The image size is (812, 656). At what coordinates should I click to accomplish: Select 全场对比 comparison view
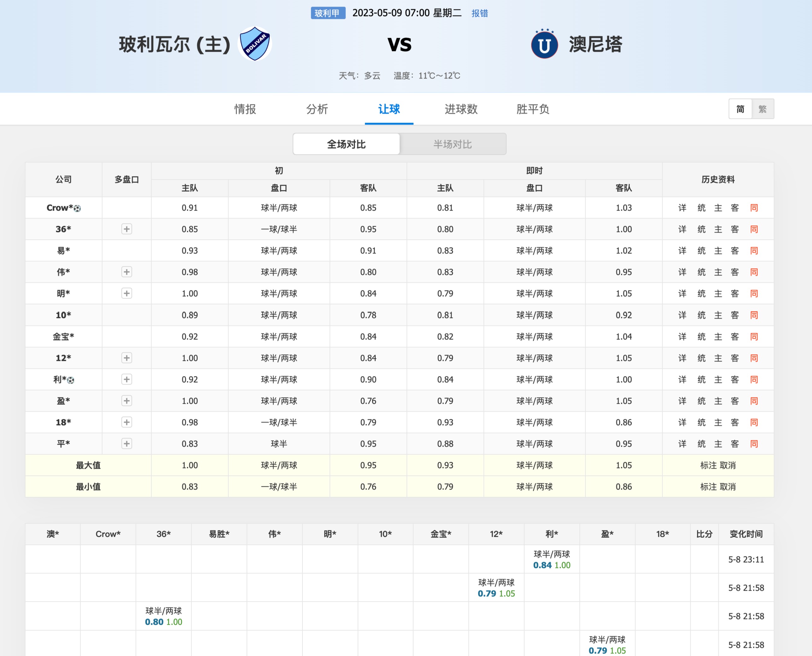[x=346, y=144]
